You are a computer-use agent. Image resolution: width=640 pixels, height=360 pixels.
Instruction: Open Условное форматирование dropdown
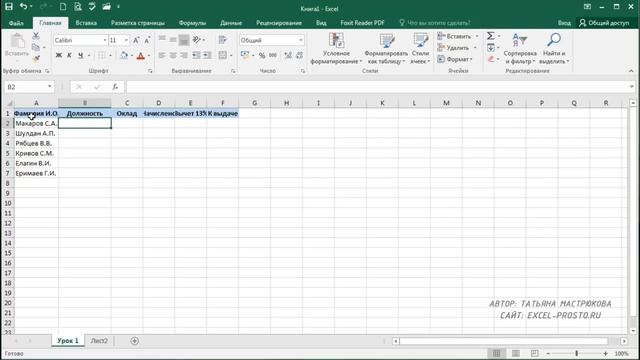click(336, 49)
